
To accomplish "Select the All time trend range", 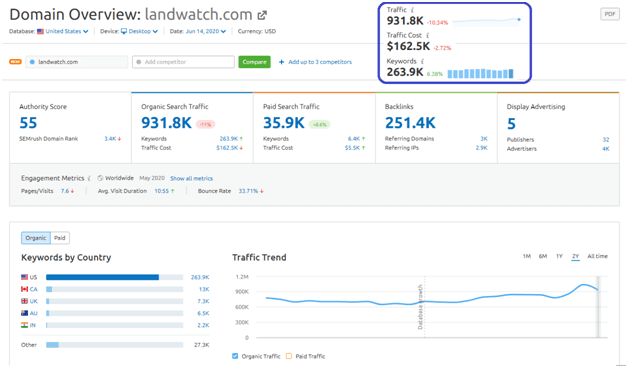I will [597, 256].
